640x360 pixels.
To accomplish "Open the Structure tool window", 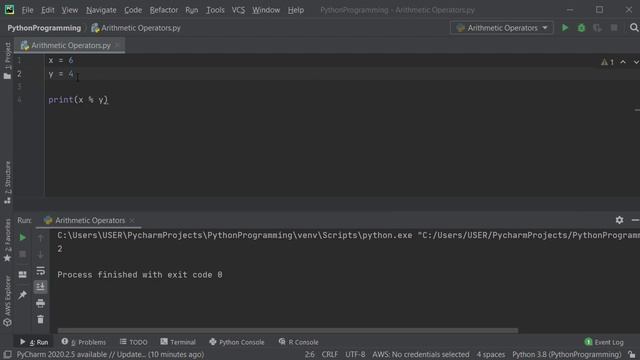I will pyautogui.click(x=7, y=182).
